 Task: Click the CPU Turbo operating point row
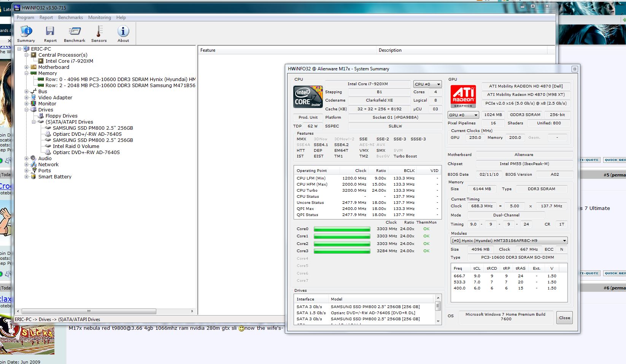(368, 190)
